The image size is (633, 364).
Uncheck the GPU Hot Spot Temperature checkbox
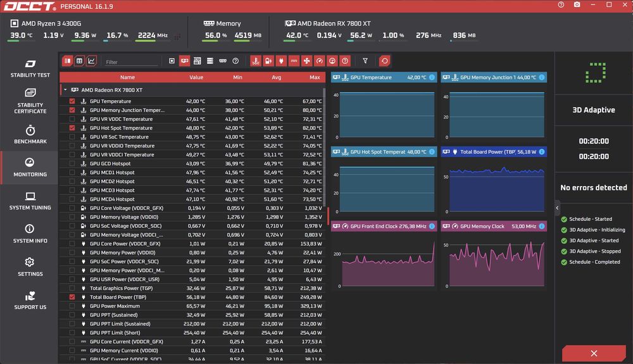(72, 128)
